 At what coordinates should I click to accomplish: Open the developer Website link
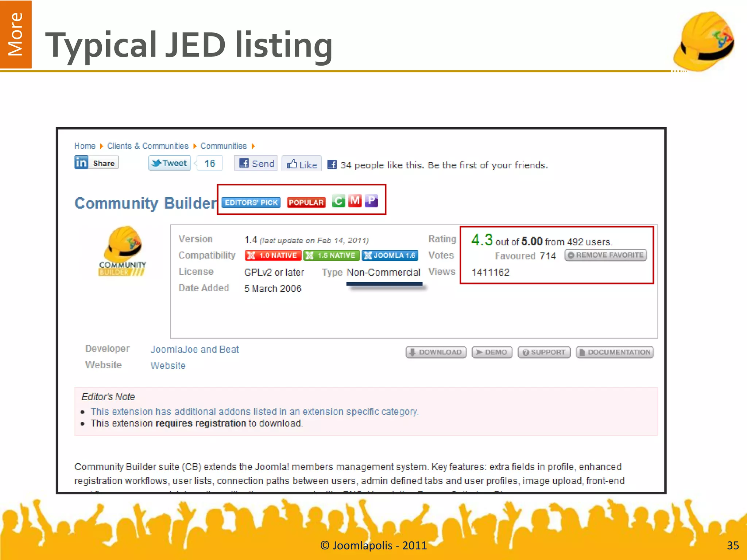pos(168,365)
